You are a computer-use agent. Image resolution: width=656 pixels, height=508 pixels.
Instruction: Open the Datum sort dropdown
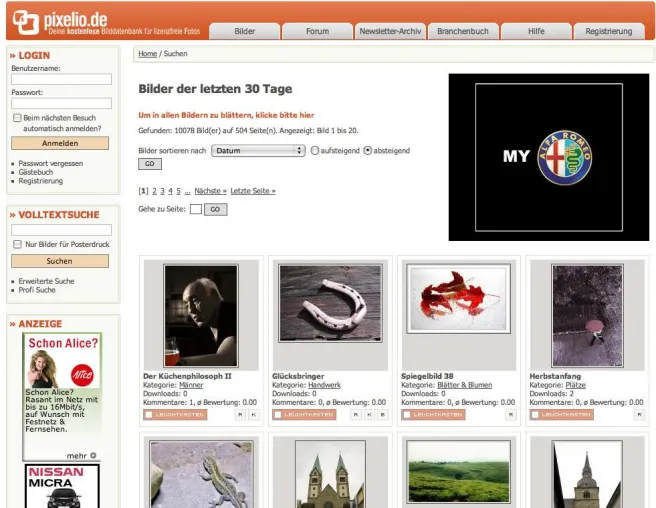tap(258, 151)
